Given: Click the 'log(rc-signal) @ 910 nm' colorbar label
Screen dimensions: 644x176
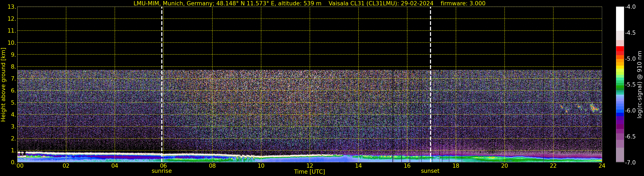Looking at the screenshot, I should click(x=640, y=85).
